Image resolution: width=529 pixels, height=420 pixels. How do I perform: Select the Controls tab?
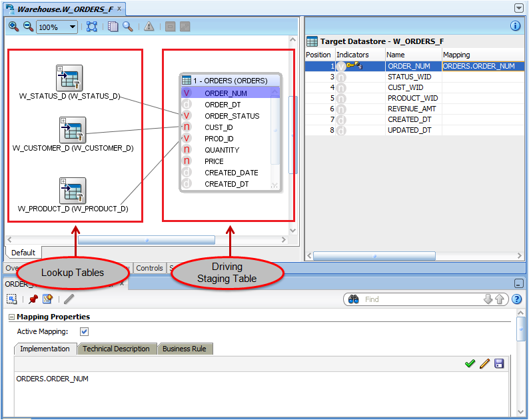point(149,268)
